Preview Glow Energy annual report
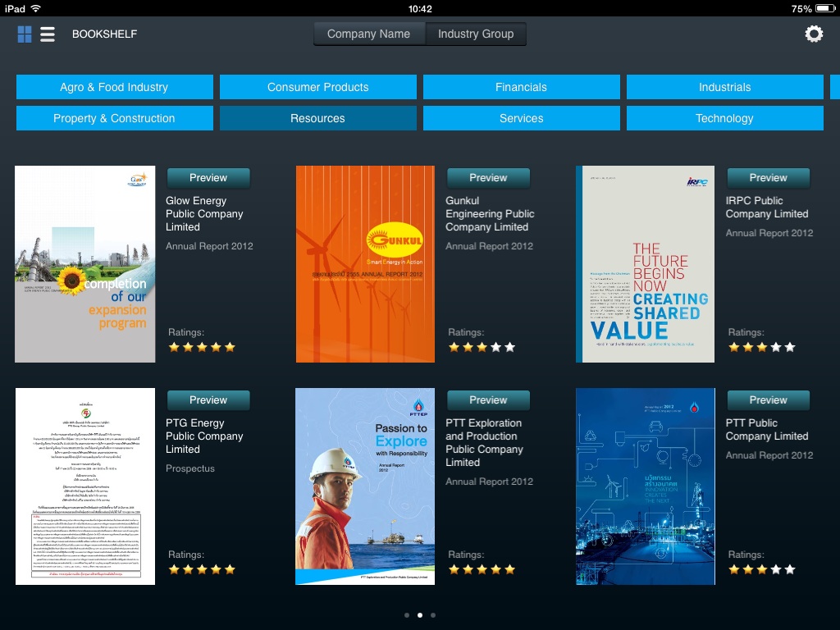The image size is (840, 630). [x=208, y=178]
